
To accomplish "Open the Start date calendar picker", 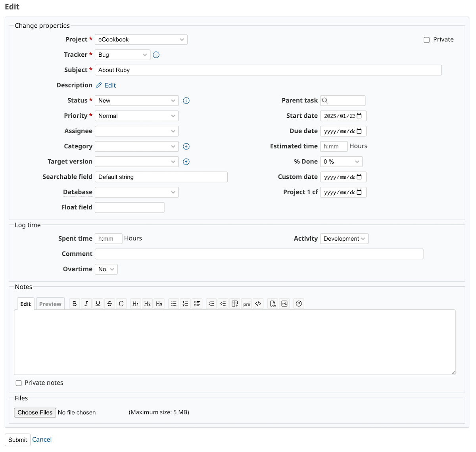I will click(x=360, y=116).
